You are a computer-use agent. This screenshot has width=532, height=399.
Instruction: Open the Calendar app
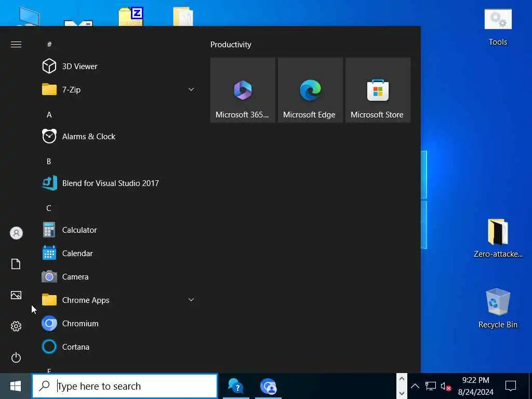118,254
